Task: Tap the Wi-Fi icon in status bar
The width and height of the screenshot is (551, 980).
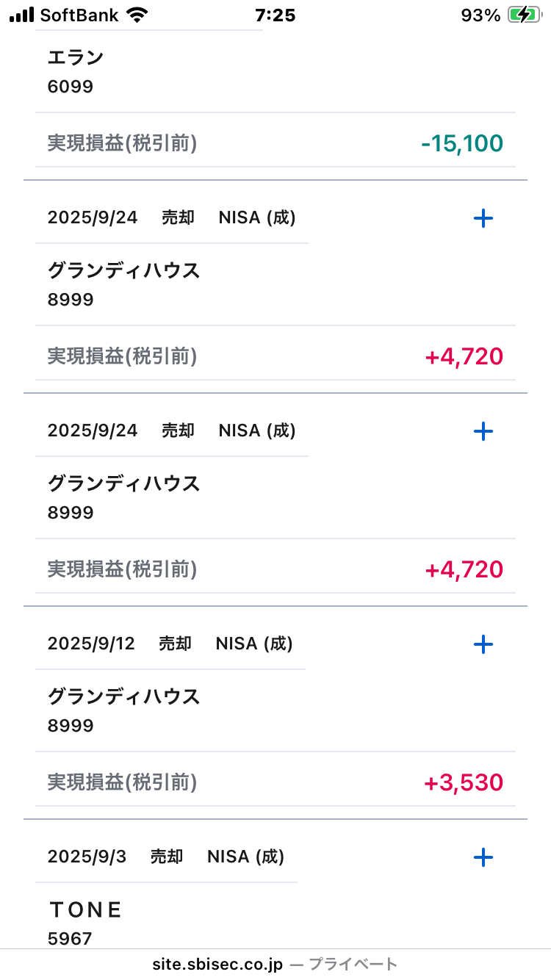Action: click(136, 15)
